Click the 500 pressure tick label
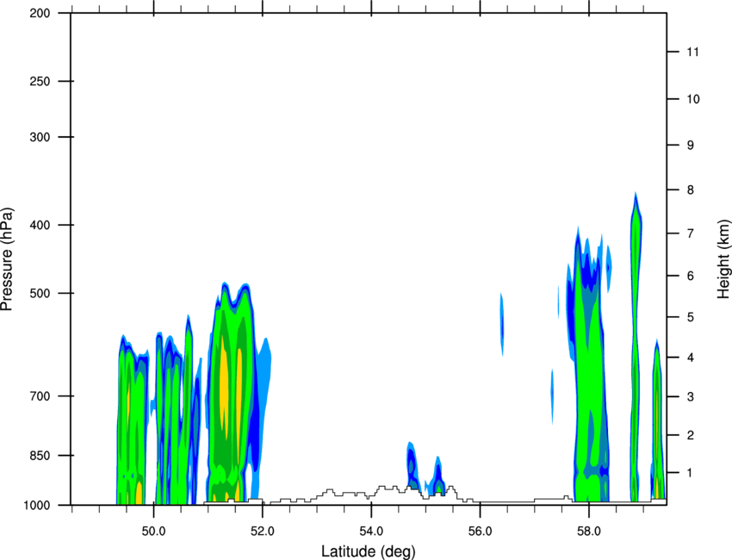The height and width of the screenshot is (560, 732). [40, 293]
